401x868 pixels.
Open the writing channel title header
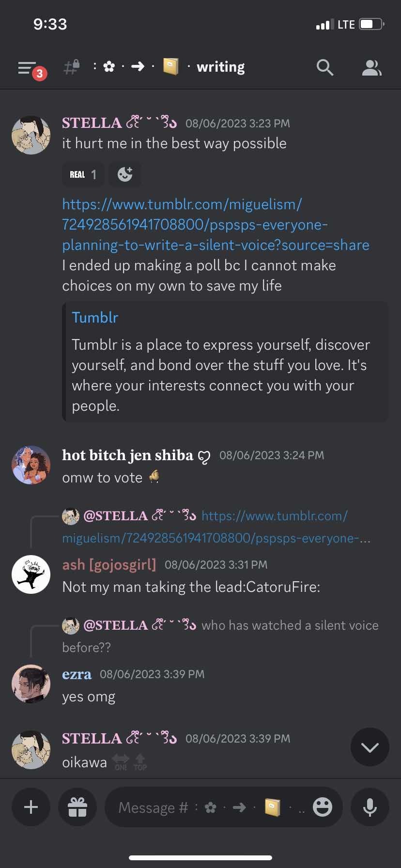(220, 67)
